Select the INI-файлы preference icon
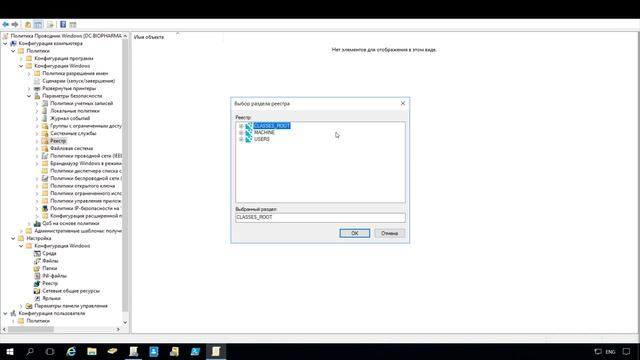The height and width of the screenshot is (360, 640). tap(37, 276)
